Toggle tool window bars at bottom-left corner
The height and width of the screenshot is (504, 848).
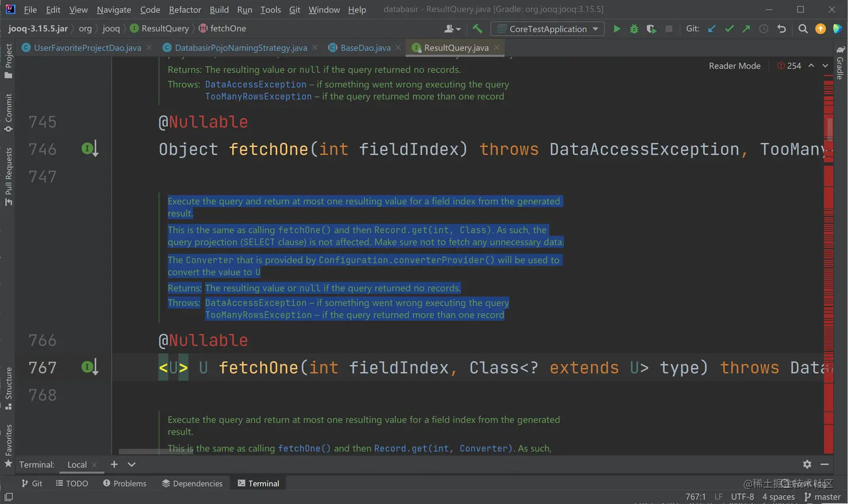(8, 497)
